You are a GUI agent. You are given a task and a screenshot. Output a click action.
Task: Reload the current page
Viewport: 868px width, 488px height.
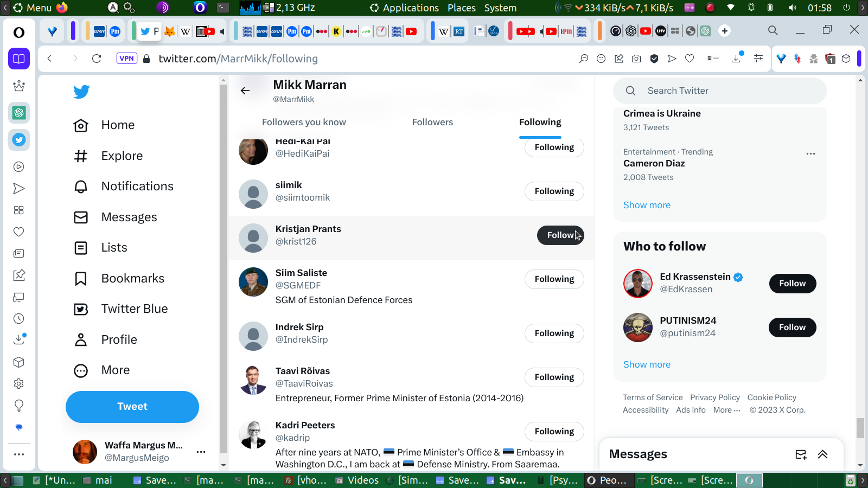[97, 59]
